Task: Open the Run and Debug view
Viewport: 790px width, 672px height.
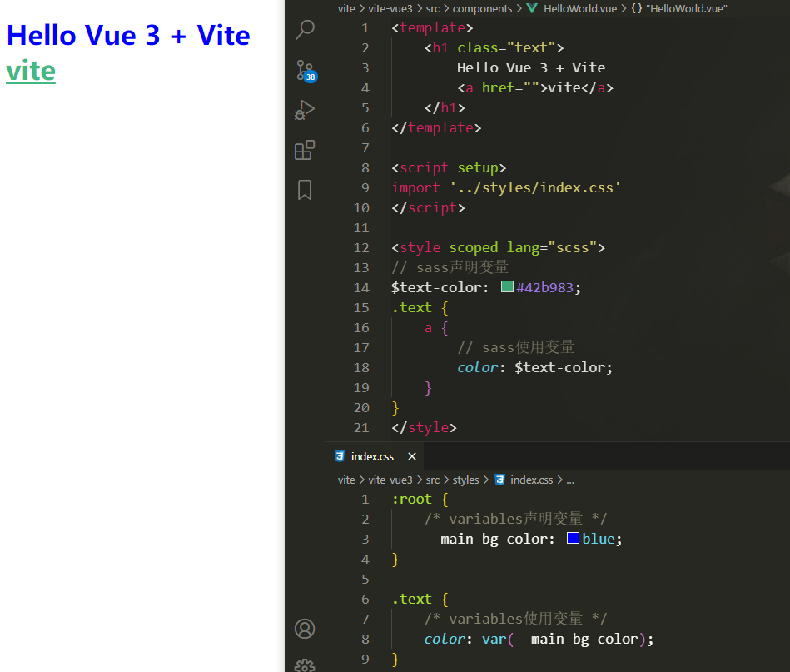Action: 305,109
